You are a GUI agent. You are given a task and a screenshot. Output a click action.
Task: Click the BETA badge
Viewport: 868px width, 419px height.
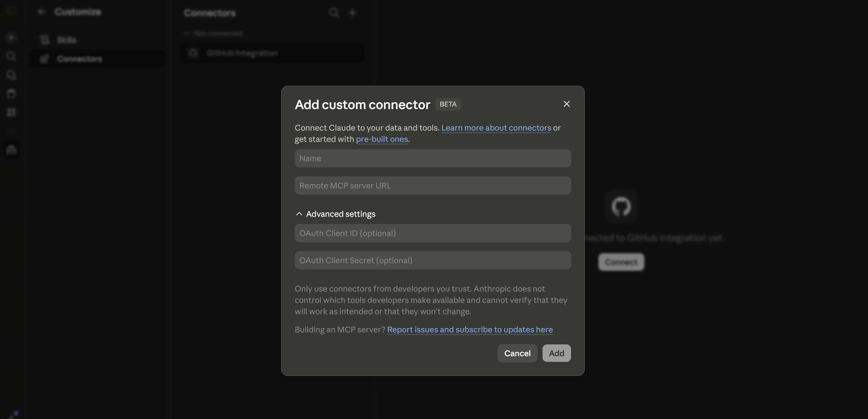pyautogui.click(x=448, y=104)
